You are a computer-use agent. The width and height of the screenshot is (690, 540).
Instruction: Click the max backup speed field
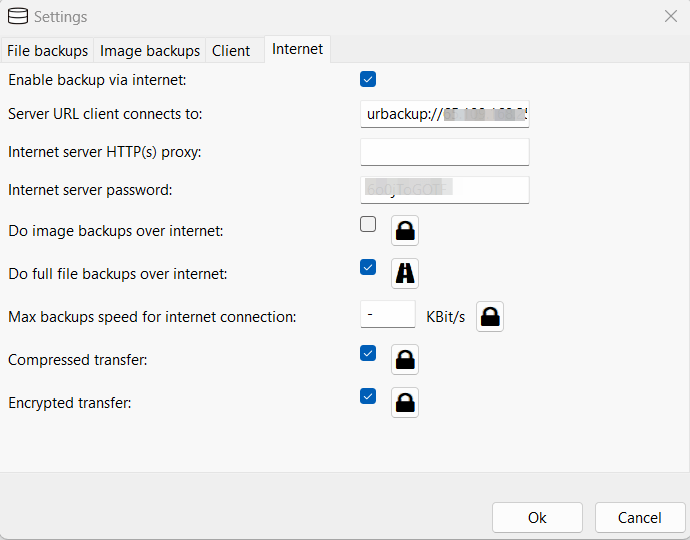click(388, 314)
